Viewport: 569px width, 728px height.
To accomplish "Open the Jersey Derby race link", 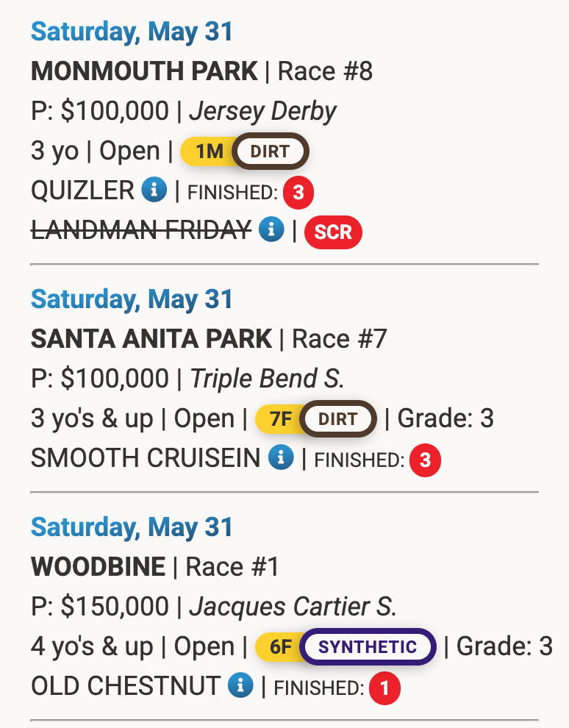I will tap(262, 111).
